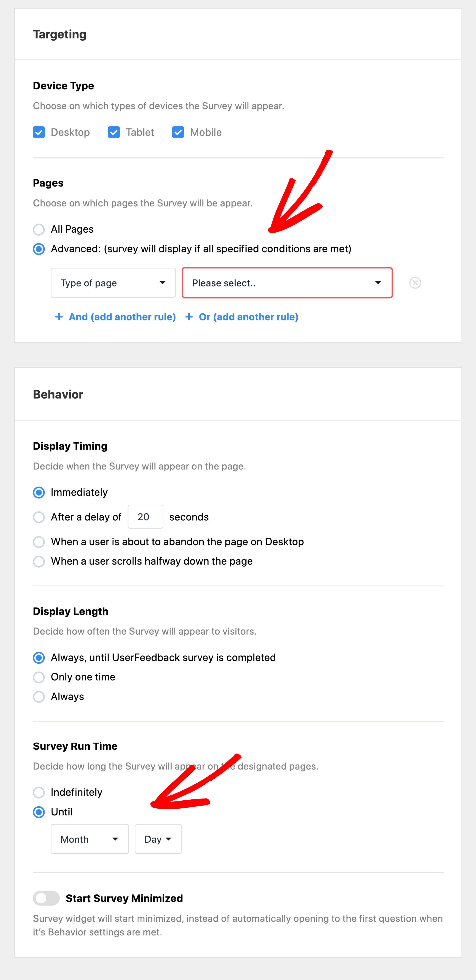Select the All Pages radio option
The image size is (476, 980).
(x=39, y=229)
